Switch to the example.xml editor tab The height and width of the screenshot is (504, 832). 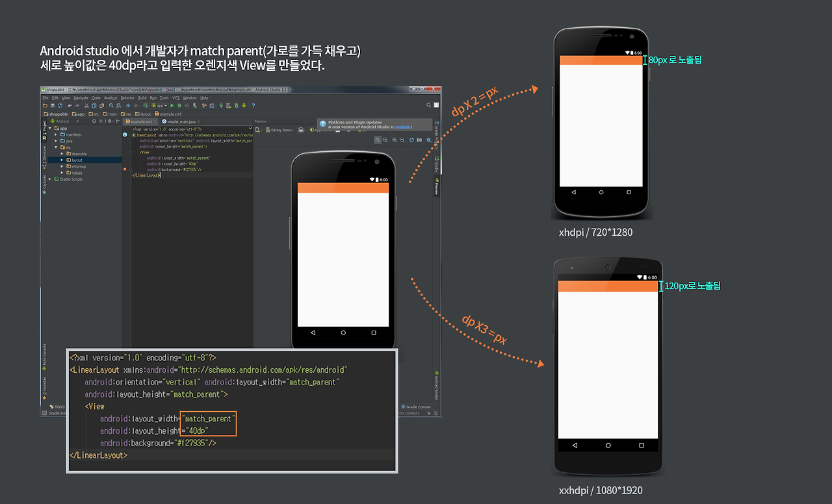coord(140,121)
